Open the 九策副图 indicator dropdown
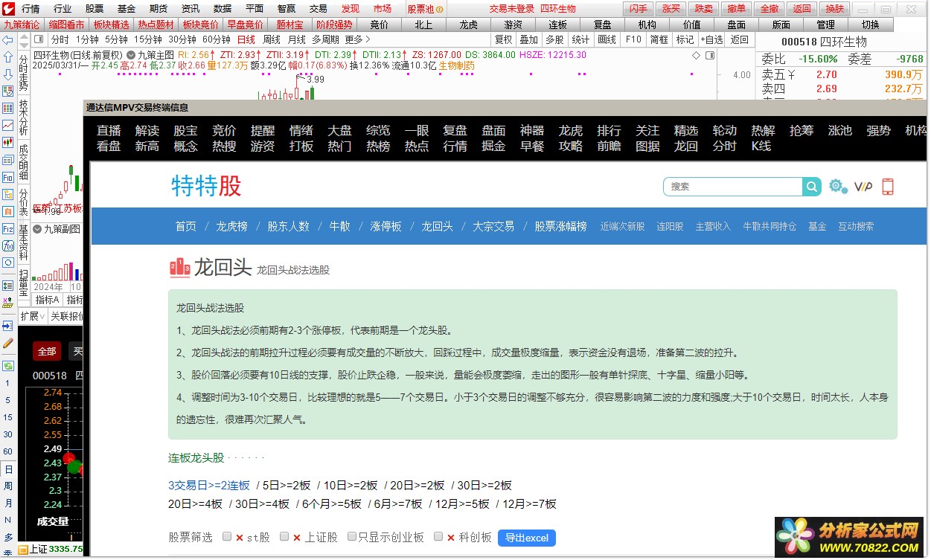Viewport: 931px width, 560px height. click(x=38, y=229)
